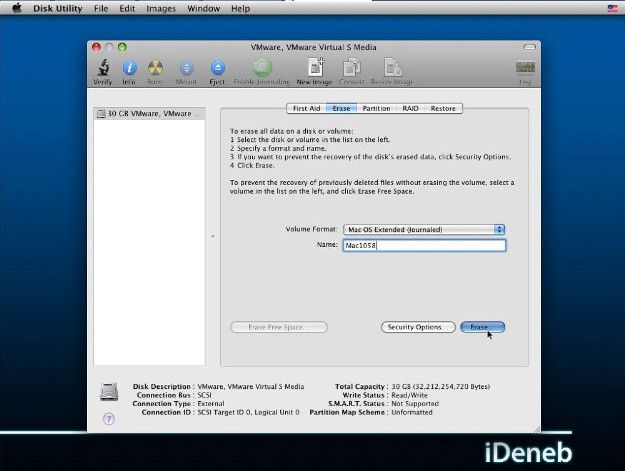Click the US flag input menu icon

pyautogui.click(x=612, y=8)
